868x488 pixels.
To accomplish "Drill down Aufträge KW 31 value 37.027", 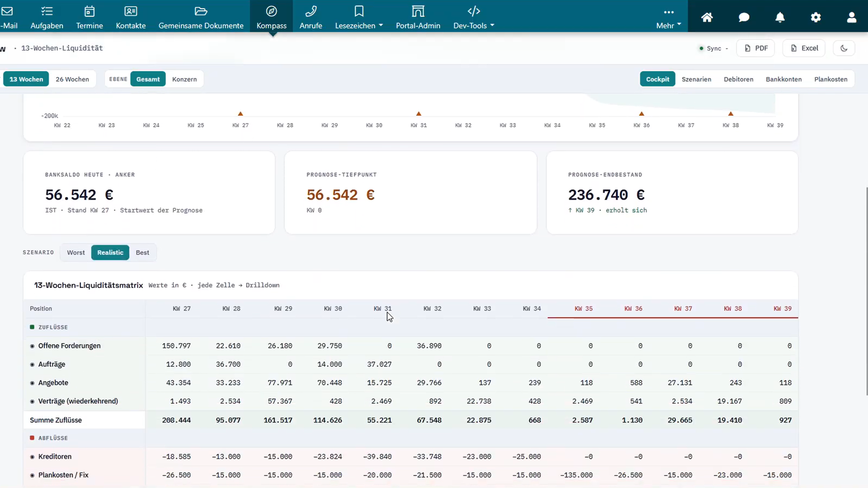I will pos(379,364).
